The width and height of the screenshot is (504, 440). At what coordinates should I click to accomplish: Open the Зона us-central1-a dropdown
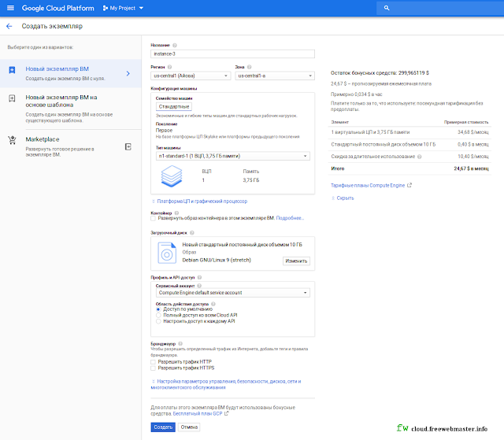pyautogui.click(x=275, y=76)
